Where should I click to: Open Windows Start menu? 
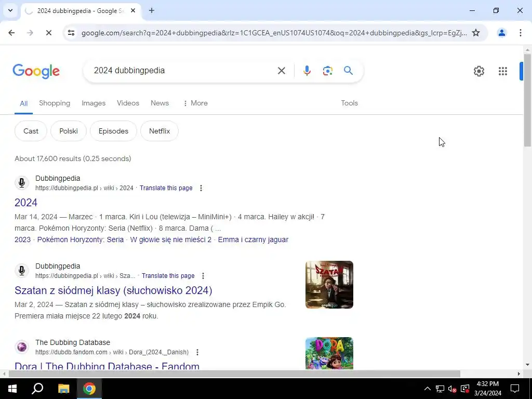(12, 389)
